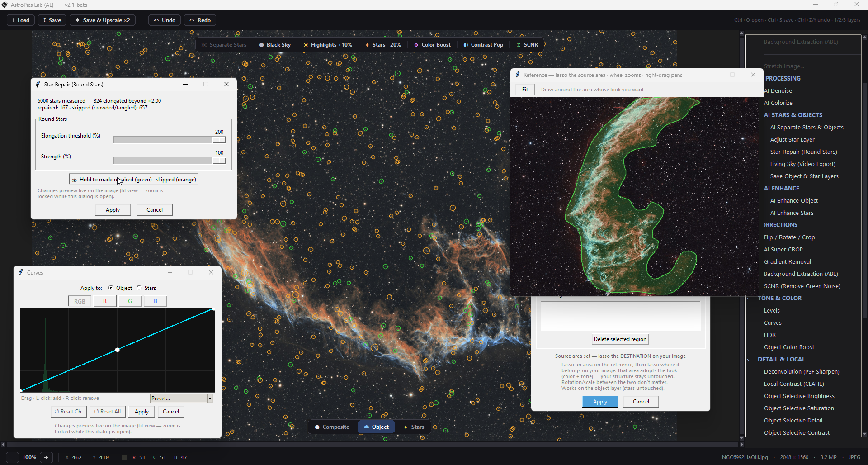This screenshot has height=465, width=868.
Task: Run the SCNR quick action
Action: click(527, 45)
